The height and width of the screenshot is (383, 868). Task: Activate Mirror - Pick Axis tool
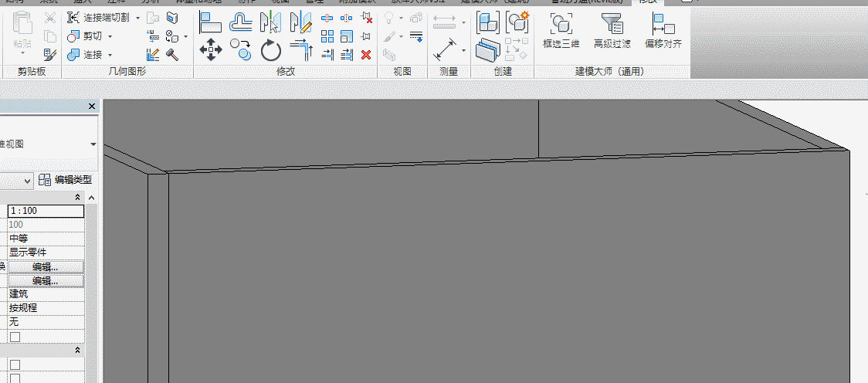click(271, 22)
